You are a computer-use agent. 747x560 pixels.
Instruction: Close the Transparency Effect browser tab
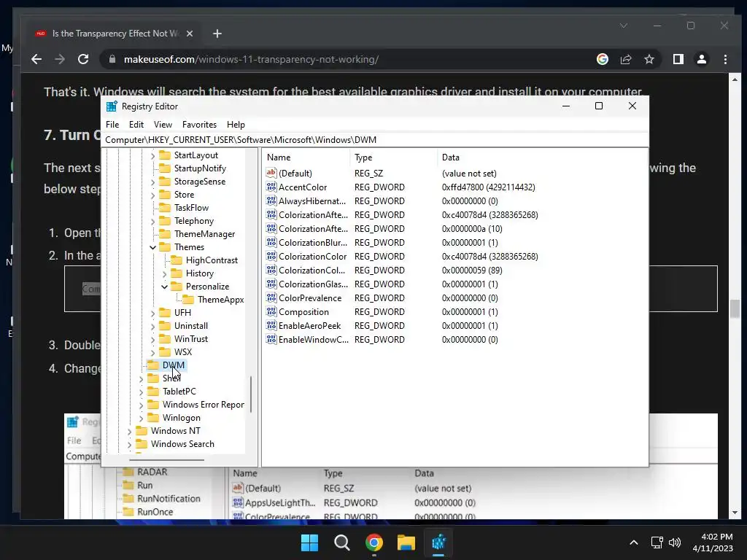189,34
